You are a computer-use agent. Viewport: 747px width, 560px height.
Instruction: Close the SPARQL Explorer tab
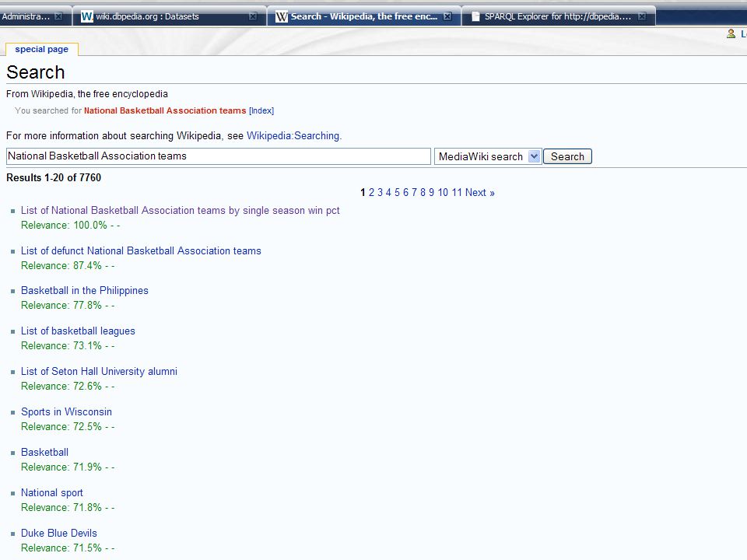click(642, 16)
